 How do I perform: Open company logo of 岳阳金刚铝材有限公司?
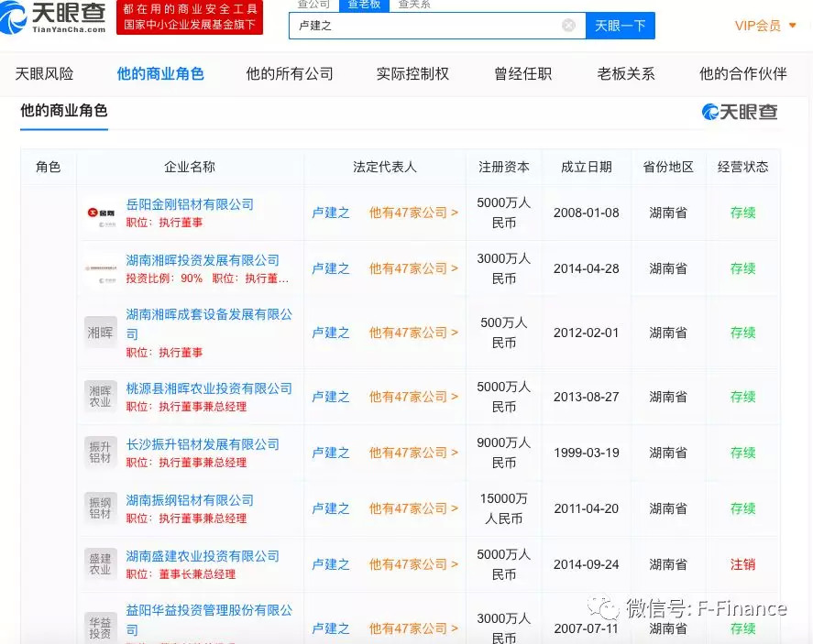101,213
